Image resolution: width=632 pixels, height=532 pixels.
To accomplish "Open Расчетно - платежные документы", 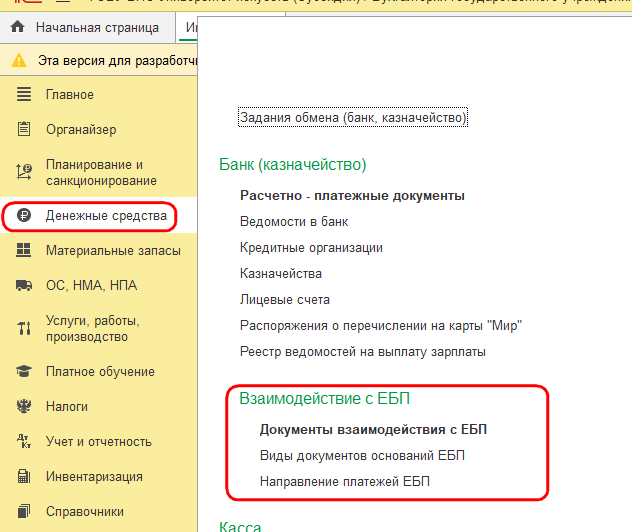I will [352, 195].
